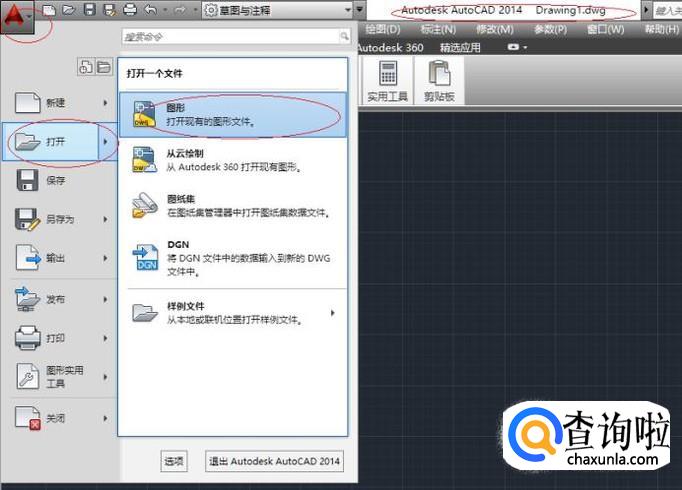Select 打开 in application menu
This screenshot has height=490, width=682.
point(51,142)
